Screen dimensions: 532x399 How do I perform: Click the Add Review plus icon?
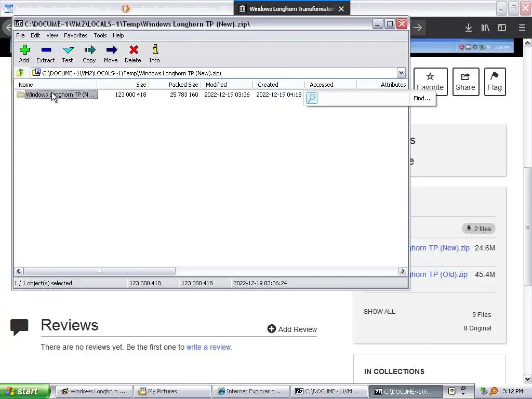271,328
